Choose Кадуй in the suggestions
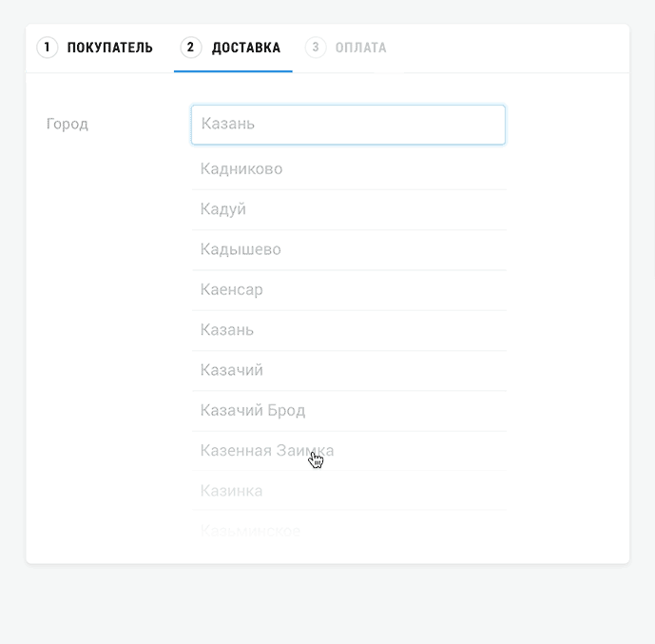Image resolution: width=655 pixels, height=644 pixels. pyautogui.click(x=349, y=209)
